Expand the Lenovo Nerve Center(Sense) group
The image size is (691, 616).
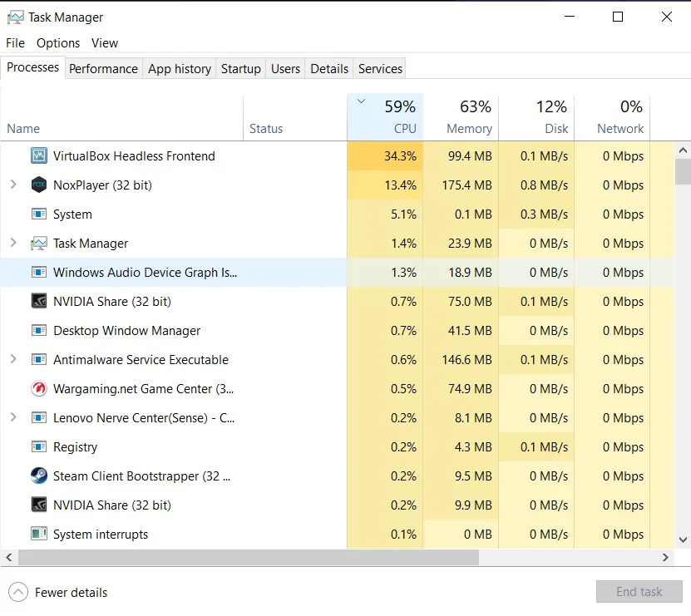(13, 416)
